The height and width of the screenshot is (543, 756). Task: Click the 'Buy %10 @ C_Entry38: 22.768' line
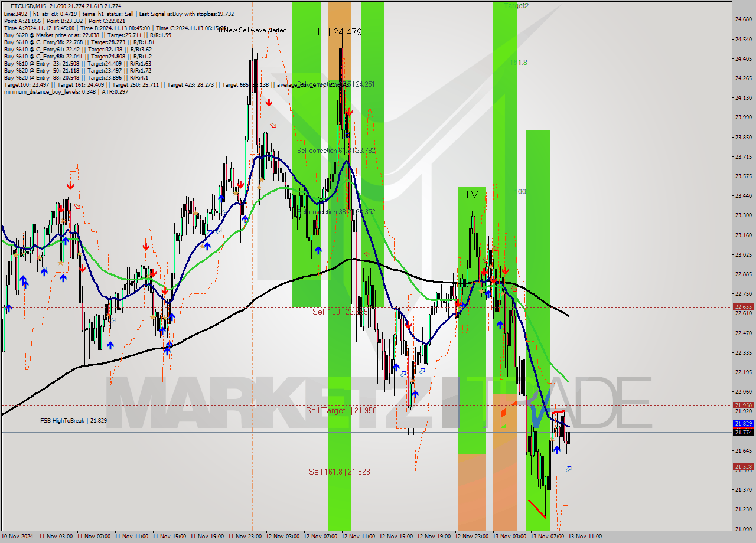[x=79, y=42]
